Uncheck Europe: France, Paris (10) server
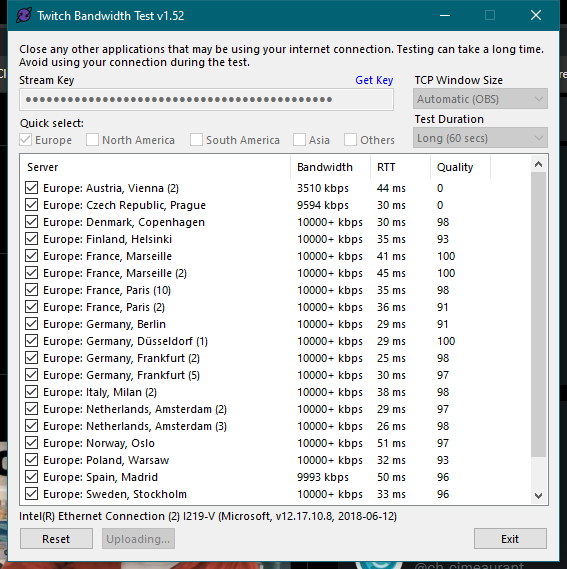 coord(32,290)
